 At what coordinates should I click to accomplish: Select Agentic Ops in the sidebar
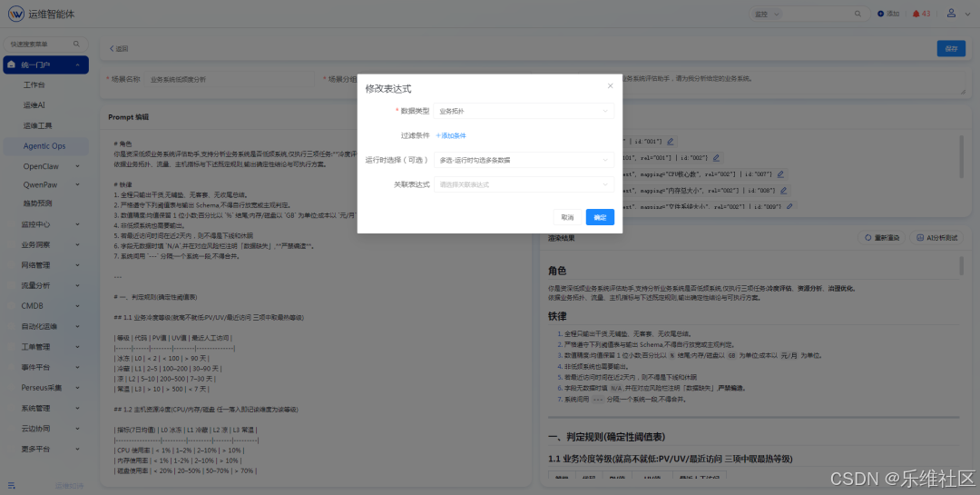(x=45, y=146)
